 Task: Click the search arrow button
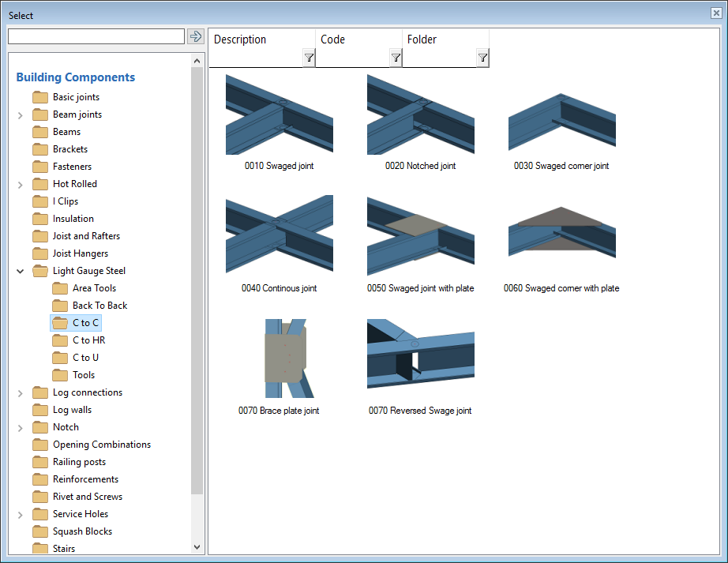tap(196, 36)
